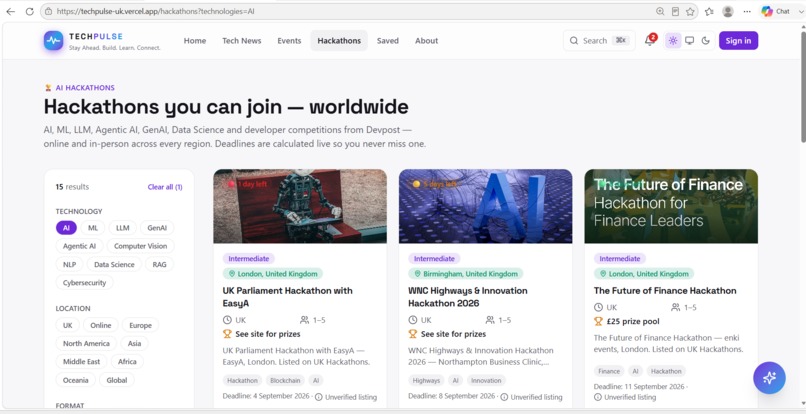Viewport: 806px width, 414px height.
Task: Toggle the NLP filter chip
Action: click(69, 264)
